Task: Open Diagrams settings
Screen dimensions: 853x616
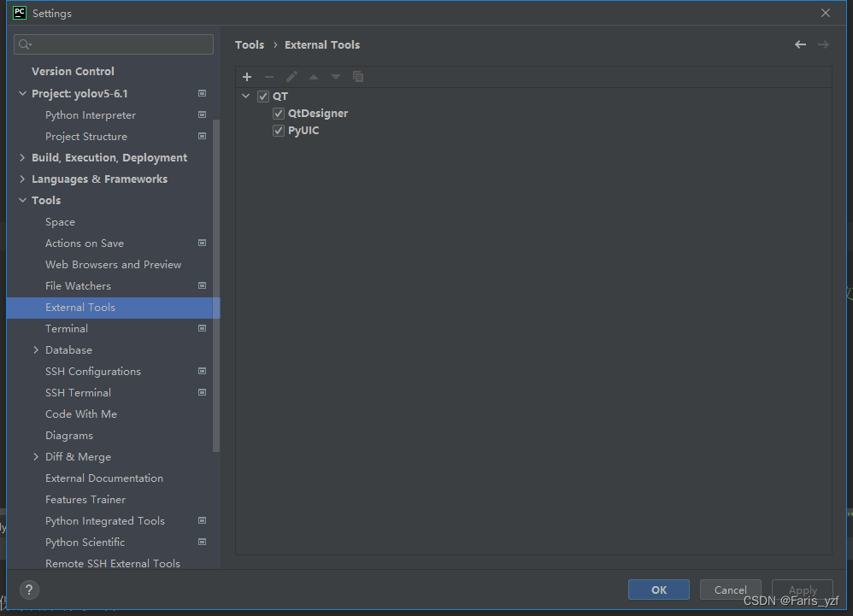Action: (69, 436)
